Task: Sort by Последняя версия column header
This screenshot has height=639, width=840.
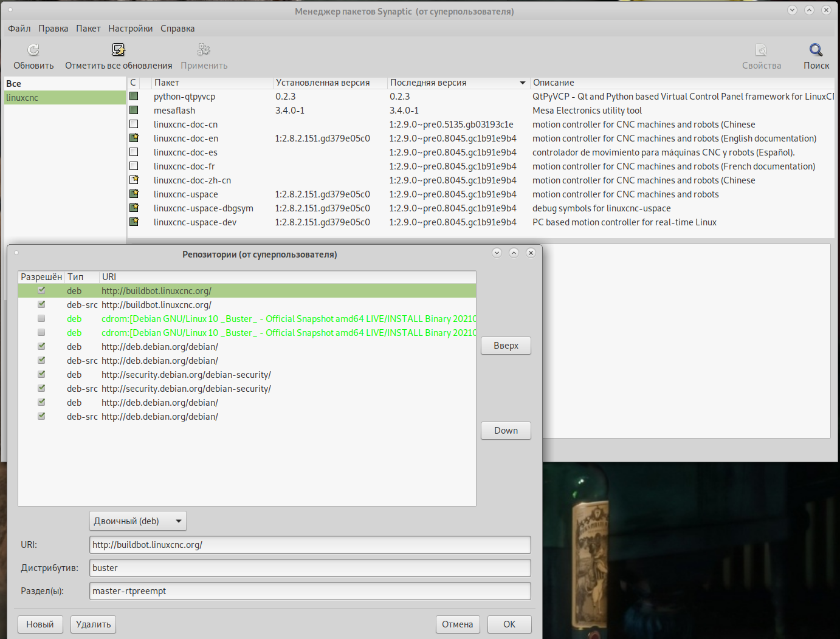Action: pos(458,83)
